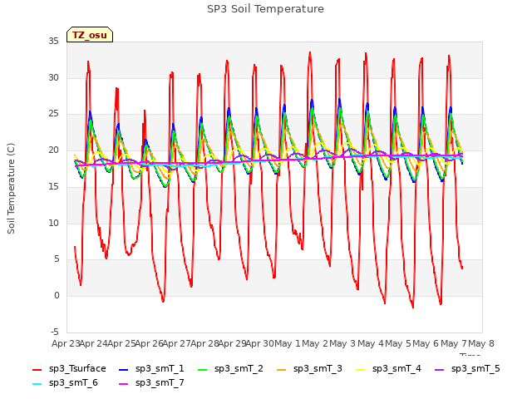Click the May 1 x-axis tick label
532x399 pixels.
coord(288,343)
